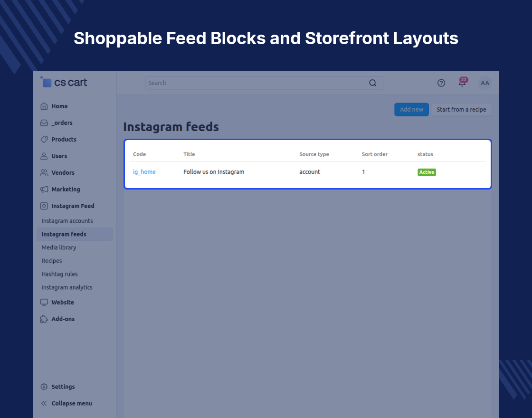Viewport: 532px width, 418px height.
Task: Click the Users person icon
Action: pyautogui.click(x=44, y=156)
